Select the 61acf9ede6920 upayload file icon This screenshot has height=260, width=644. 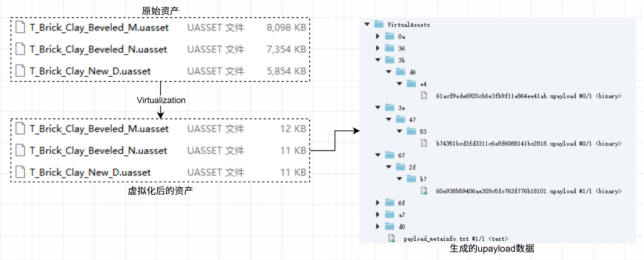click(x=424, y=96)
